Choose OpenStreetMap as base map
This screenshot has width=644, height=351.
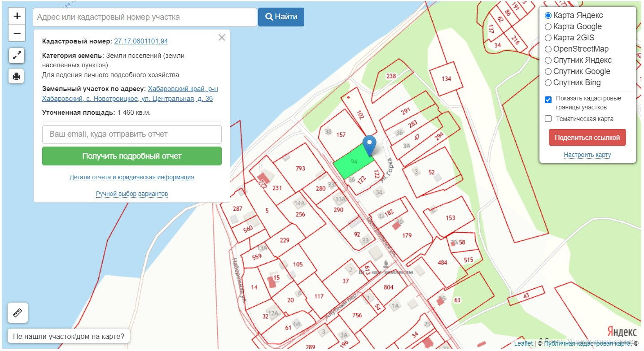tap(548, 49)
